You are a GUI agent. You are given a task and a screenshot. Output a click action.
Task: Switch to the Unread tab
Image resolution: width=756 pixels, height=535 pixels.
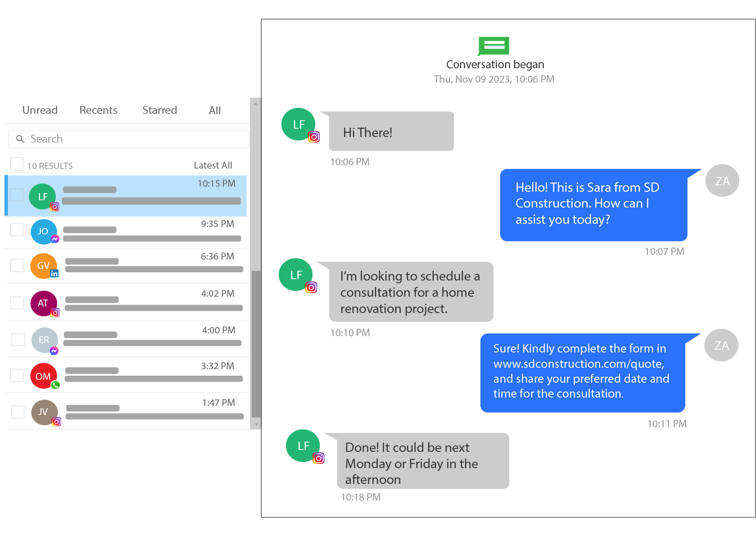click(x=40, y=110)
